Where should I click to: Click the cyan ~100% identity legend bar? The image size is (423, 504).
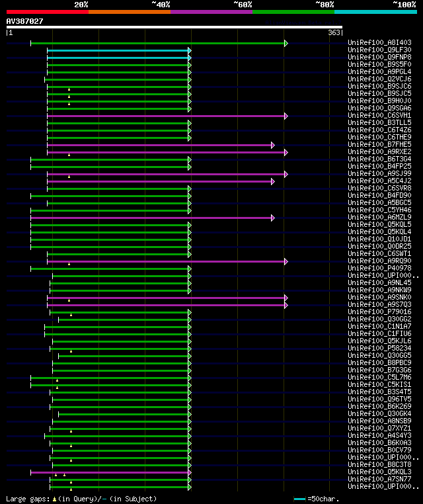click(x=375, y=12)
